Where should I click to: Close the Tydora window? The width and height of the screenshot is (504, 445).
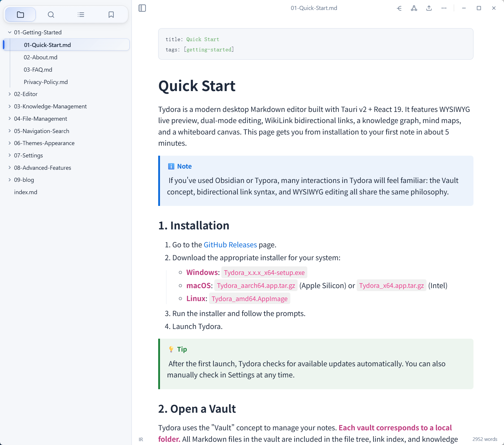(x=494, y=8)
